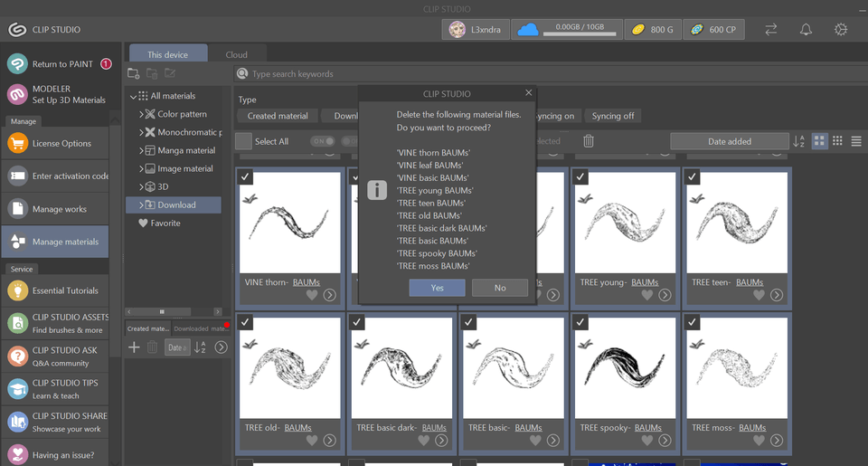The image size is (868, 466).
Task: Filter by Syncing off
Action: pyautogui.click(x=613, y=116)
